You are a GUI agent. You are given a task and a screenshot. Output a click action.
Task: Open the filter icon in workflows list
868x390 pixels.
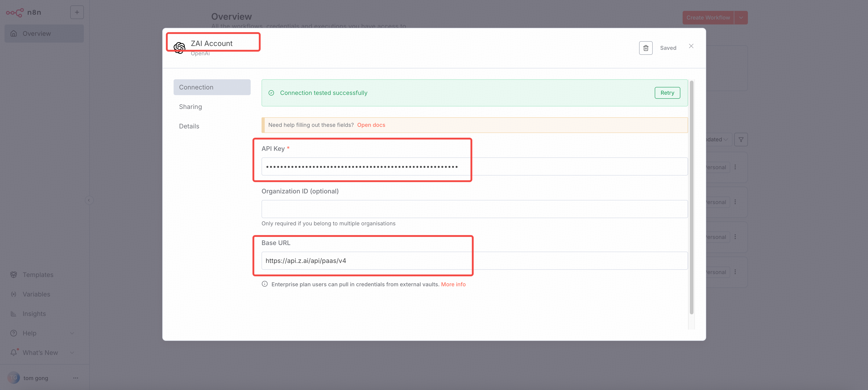(741, 140)
